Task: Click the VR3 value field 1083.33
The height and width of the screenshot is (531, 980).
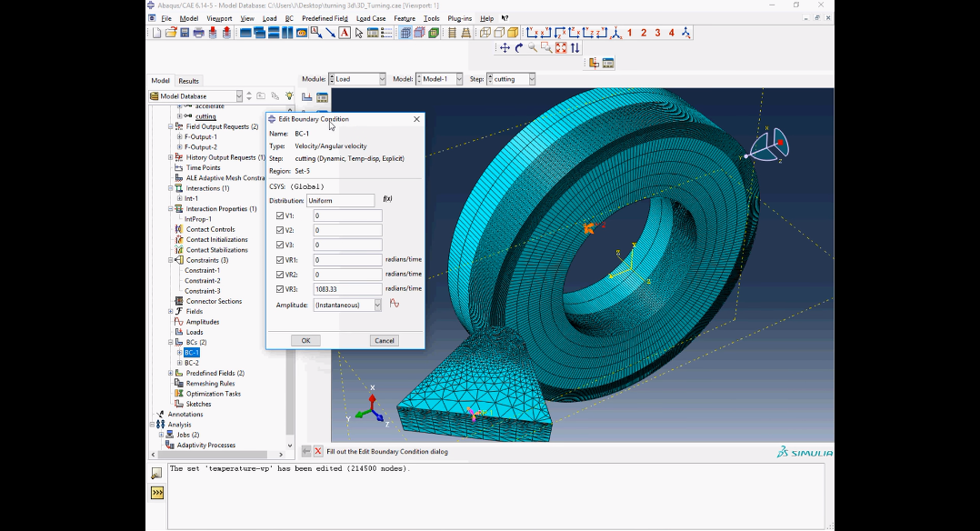Action: (347, 289)
